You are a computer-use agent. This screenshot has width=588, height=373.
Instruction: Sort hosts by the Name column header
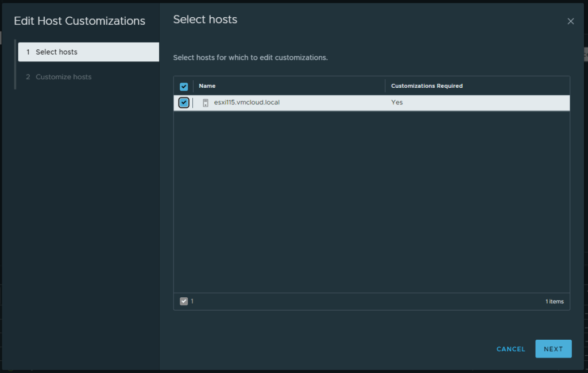pyautogui.click(x=207, y=86)
